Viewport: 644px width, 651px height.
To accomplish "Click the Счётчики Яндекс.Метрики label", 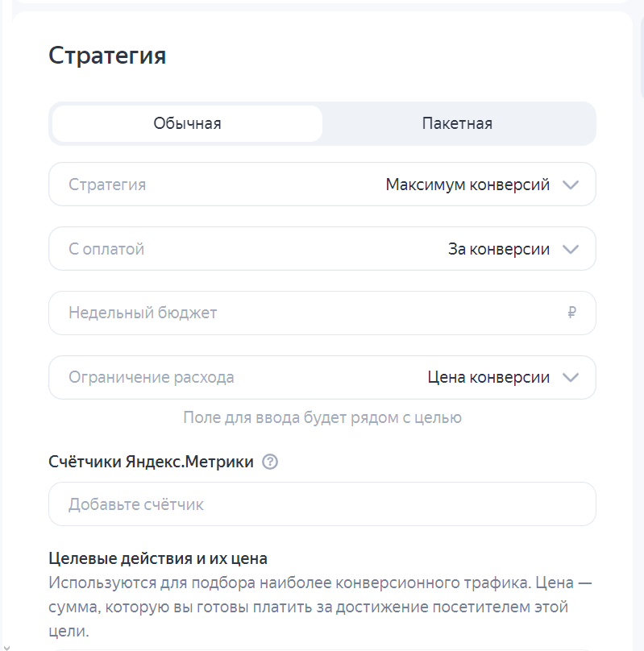I will (x=152, y=462).
